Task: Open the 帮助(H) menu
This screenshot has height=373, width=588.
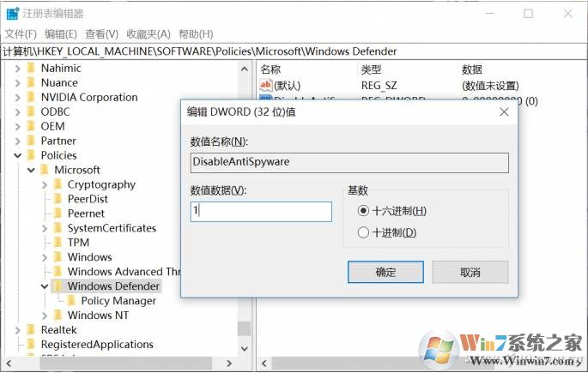Action: click(x=196, y=34)
